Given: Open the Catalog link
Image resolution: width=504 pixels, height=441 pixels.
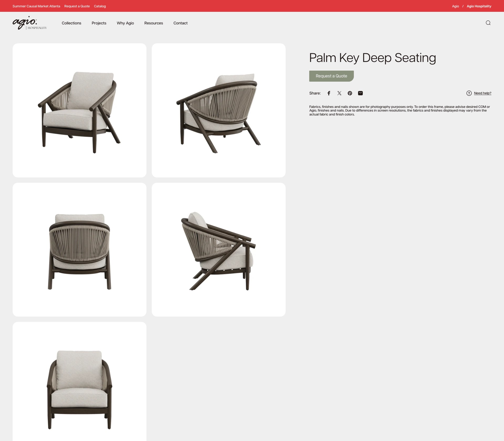Looking at the screenshot, I should pos(100,6).
